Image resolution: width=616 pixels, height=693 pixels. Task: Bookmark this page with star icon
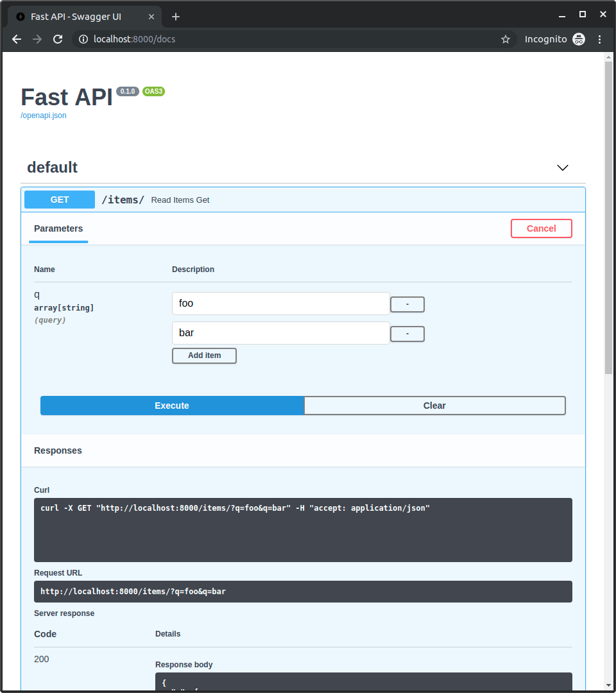point(506,39)
